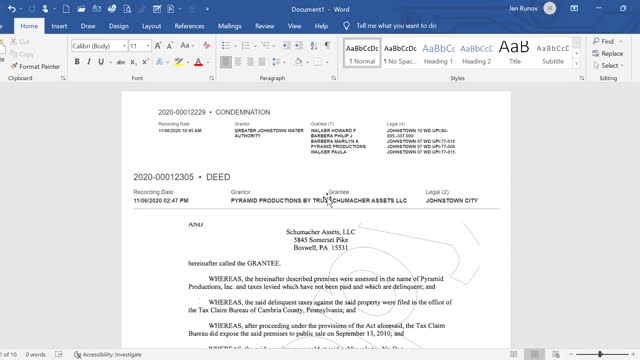Click the Replace button in Editing

607,53
